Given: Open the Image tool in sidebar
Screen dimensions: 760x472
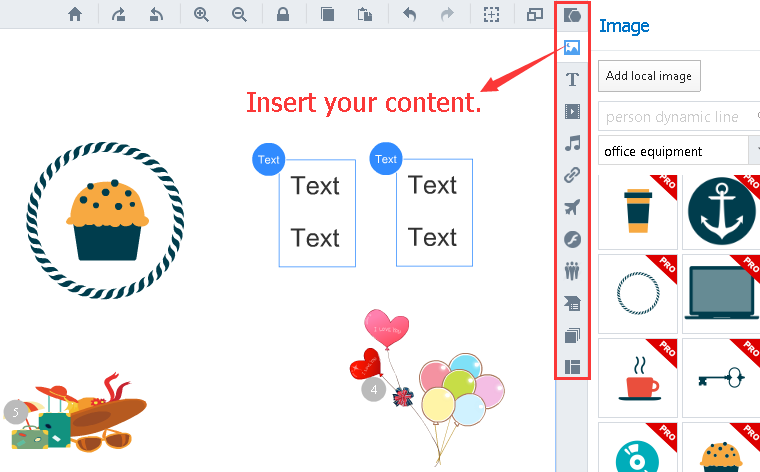Looking at the screenshot, I should coord(572,47).
